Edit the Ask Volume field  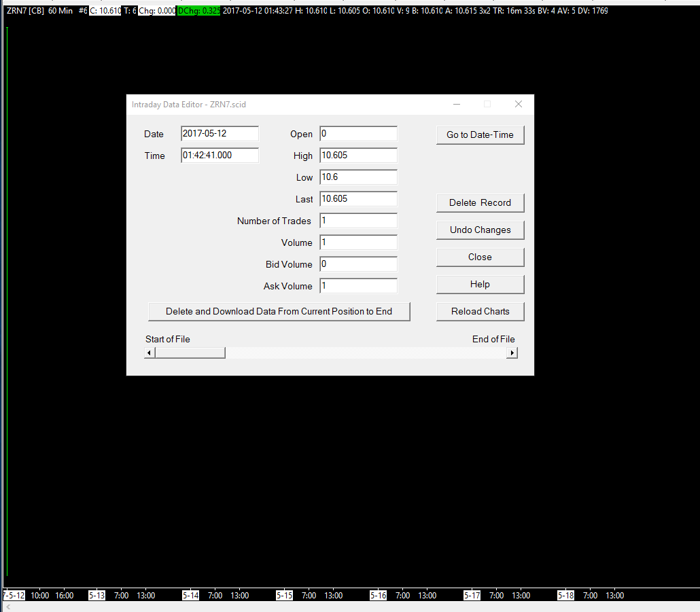(358, 286)
